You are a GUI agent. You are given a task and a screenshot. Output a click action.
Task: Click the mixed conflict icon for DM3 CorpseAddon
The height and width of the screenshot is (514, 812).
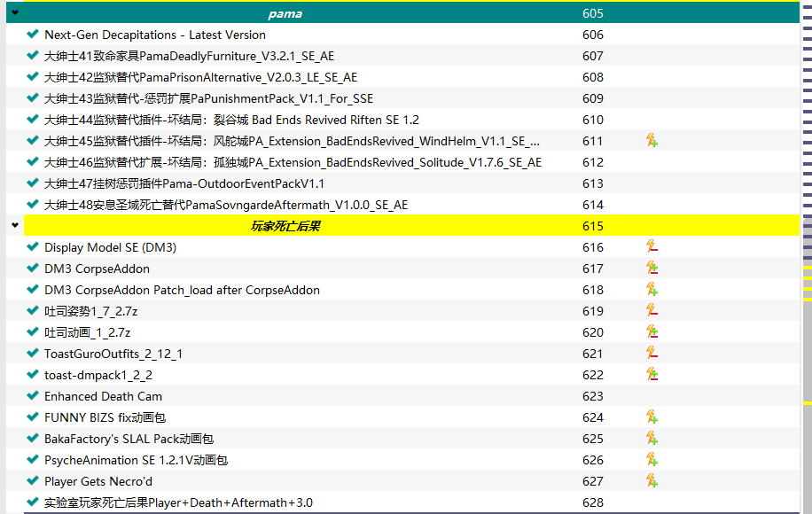click(x=652, y=269)
